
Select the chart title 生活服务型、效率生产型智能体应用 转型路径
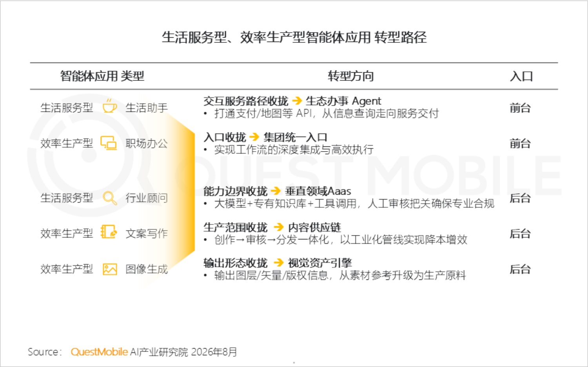(x=294, y=38)
